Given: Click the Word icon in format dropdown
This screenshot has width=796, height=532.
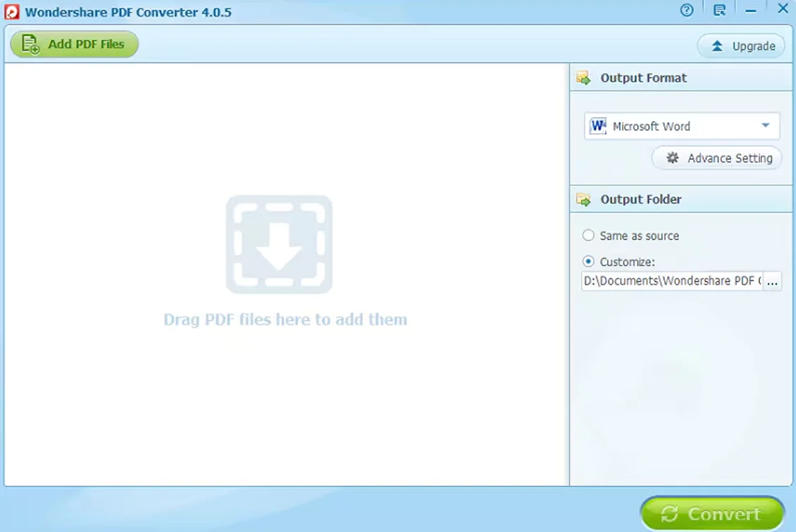Looking at the screenshot, I should 599,125.
